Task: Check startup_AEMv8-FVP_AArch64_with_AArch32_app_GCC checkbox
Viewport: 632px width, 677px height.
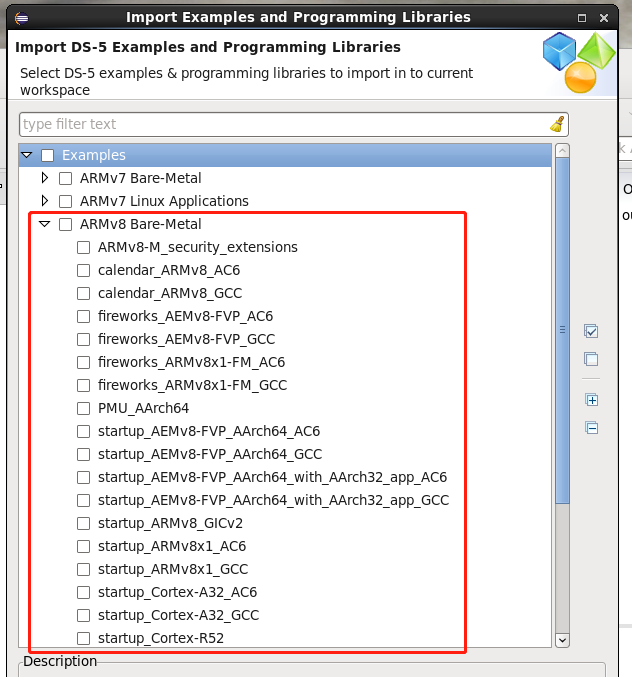Action: tap(83, 500)
